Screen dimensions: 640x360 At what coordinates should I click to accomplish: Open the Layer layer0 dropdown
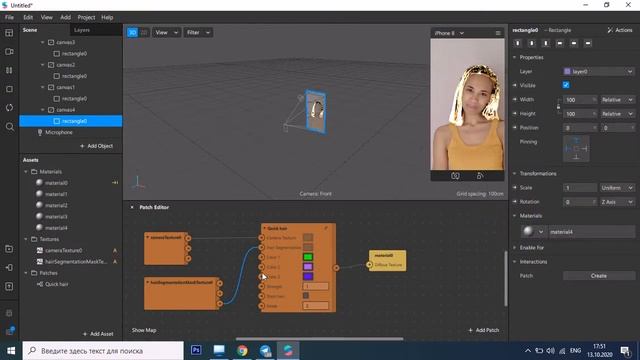click(598, 71)
